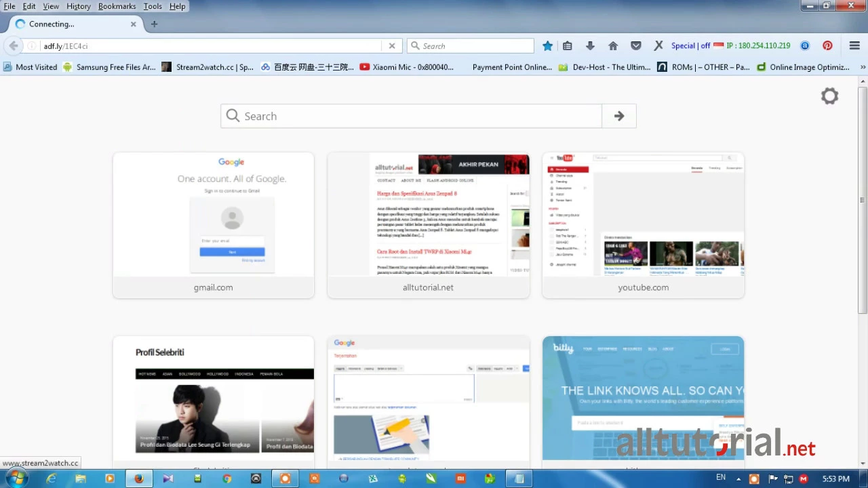Open the gmail.com tile
Screen dimensions: 868x488
tap(213, 226)
